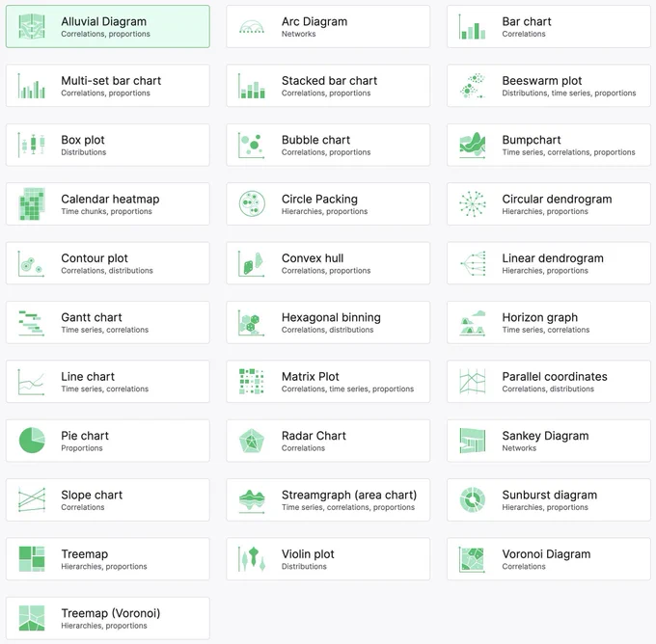This screenshot has width=656, height=644.
Task: Click the 'Bumpchart' title text
Action: [x=532, y=140]
